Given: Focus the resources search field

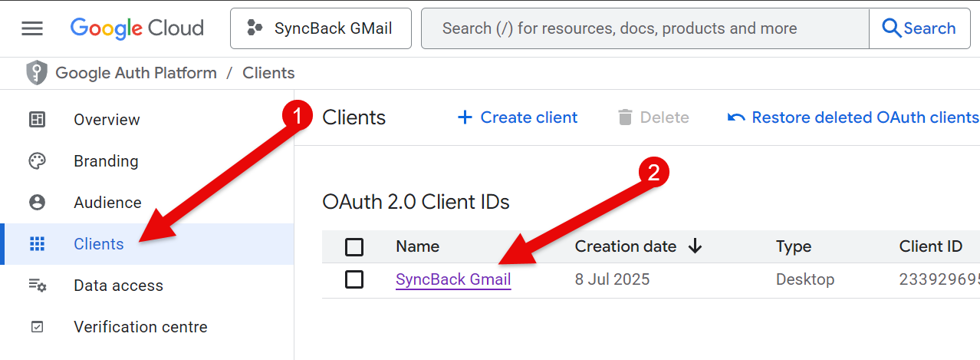Looking at the screenshot, I should tap(644, 28).
